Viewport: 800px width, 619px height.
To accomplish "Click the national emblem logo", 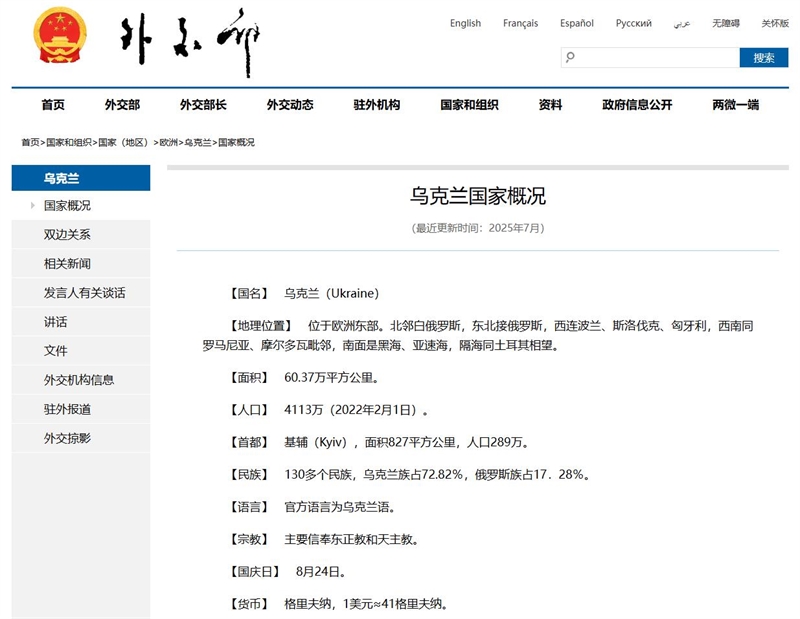I will pyautogui.click(x=60, y=36).
